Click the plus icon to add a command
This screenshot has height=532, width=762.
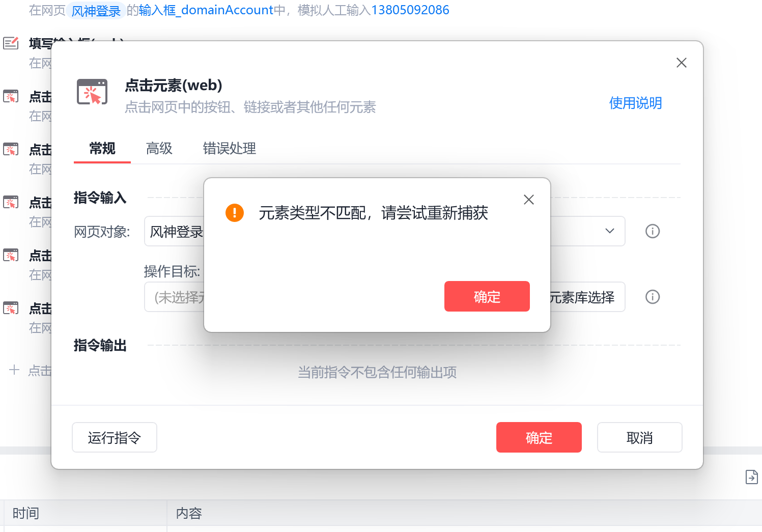point(14,370)
